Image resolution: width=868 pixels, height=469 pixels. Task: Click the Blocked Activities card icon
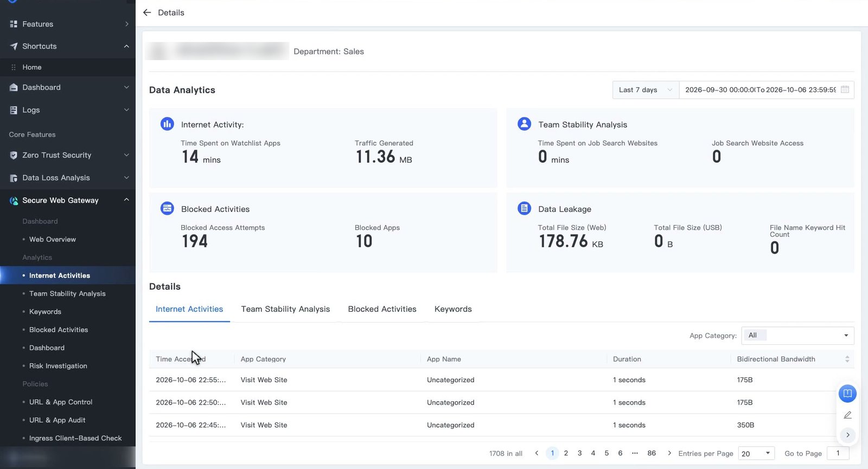click(x=167, y=208)
